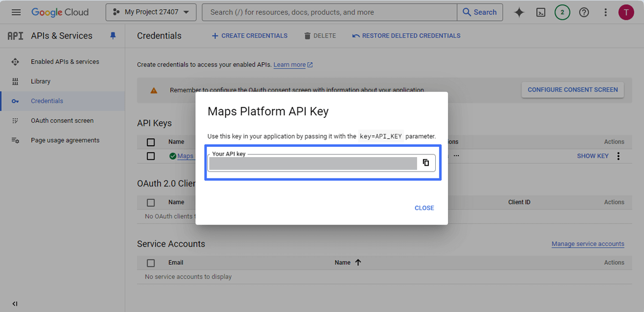Open the Library sidebar item
The image size is (644, 312).
40,81
